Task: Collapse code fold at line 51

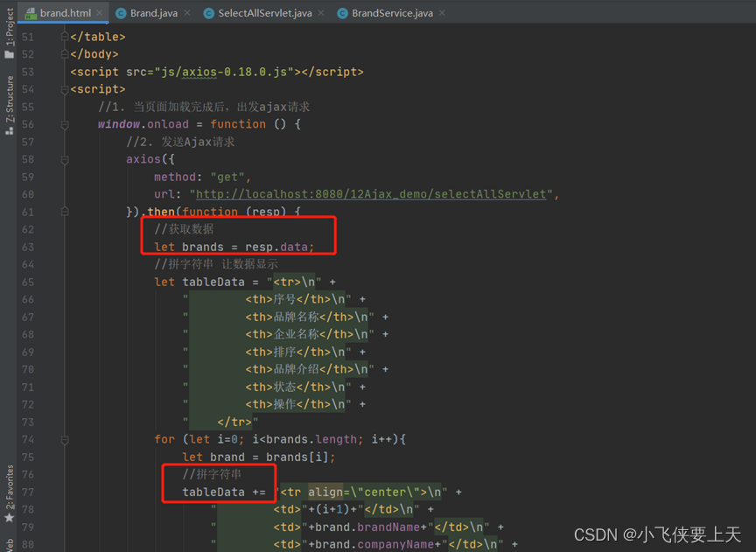Action: click(65, 37)
